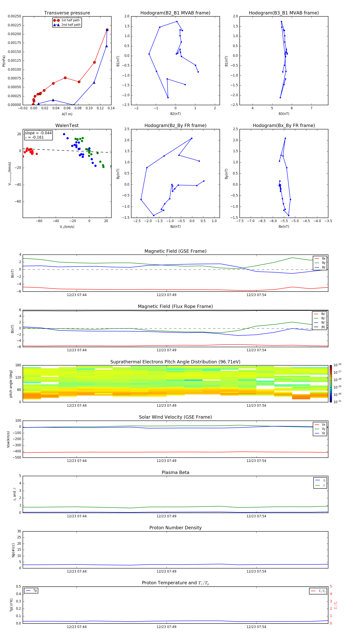Click the "V_A(km/s)" x-axis label
Viewport: 351px width, 644px height.
67,227
